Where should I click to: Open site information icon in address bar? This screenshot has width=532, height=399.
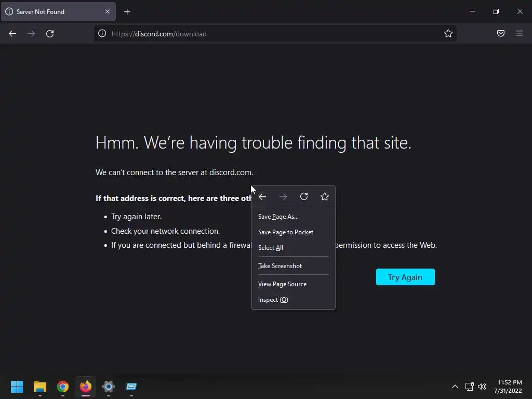102,34
